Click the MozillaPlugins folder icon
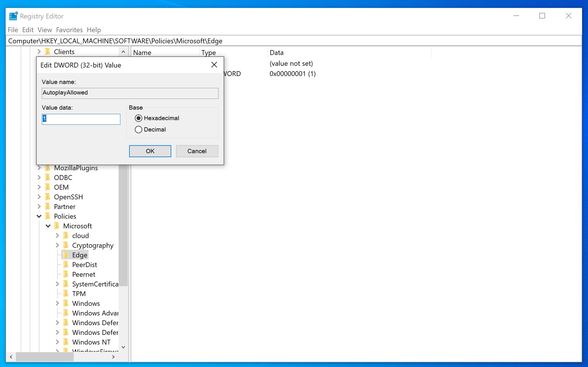 pyautogui.click(x=48, y=168)
